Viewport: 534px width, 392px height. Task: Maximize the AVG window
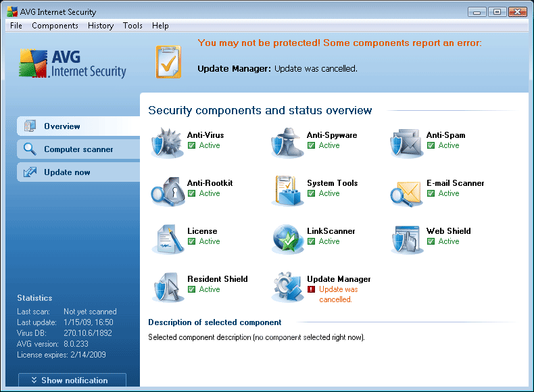(x=497, y=12)
